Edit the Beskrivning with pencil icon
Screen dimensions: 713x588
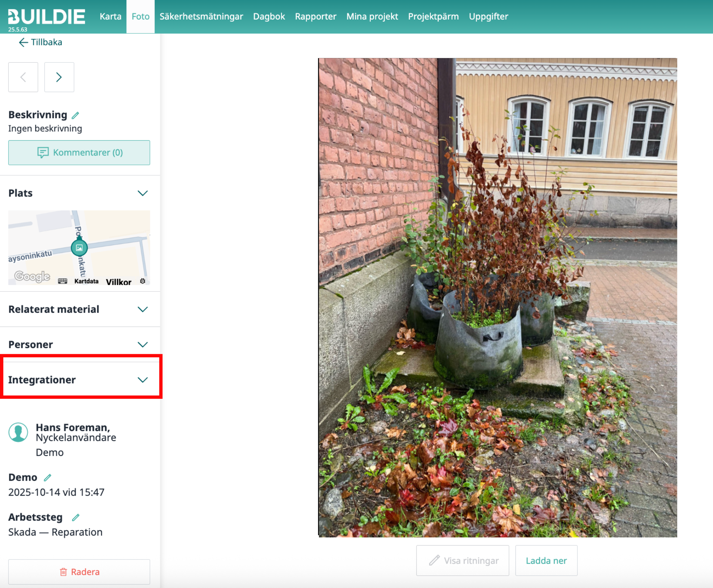click(x=75, y=116)
